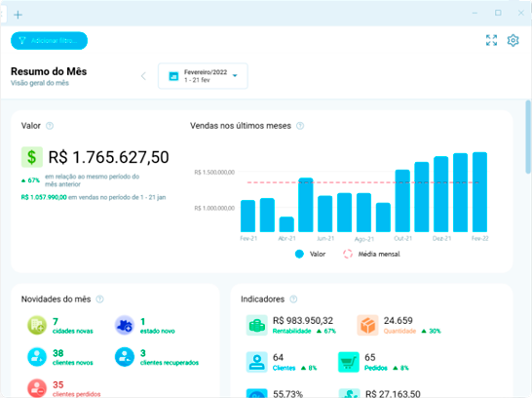Open the 38 clientes novos entry
The image size is (532, 398).
pyautogui.click(x=73, y=357)
